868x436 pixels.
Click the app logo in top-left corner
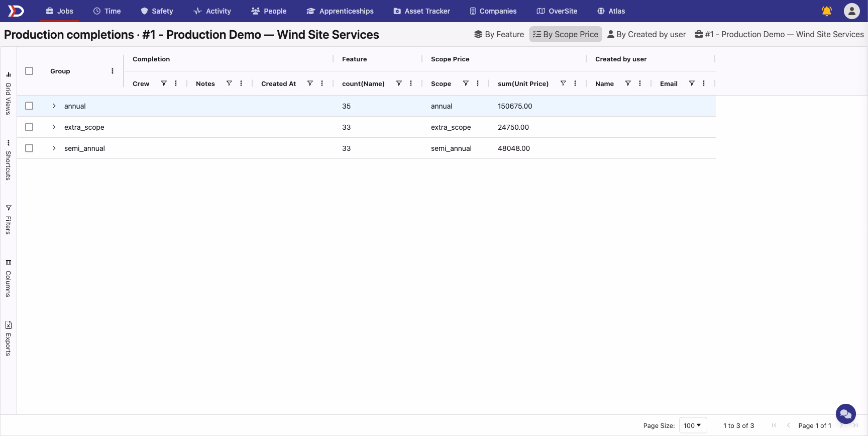point(16,11)
